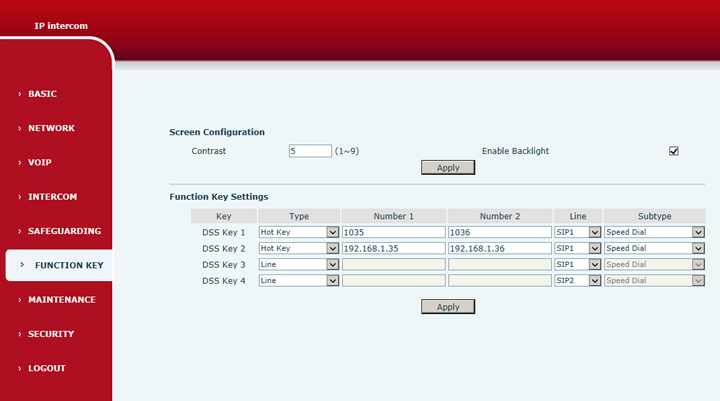Open the BASIC menu section
The height and width of the screenshot is (401, 720).
[42, 94]
